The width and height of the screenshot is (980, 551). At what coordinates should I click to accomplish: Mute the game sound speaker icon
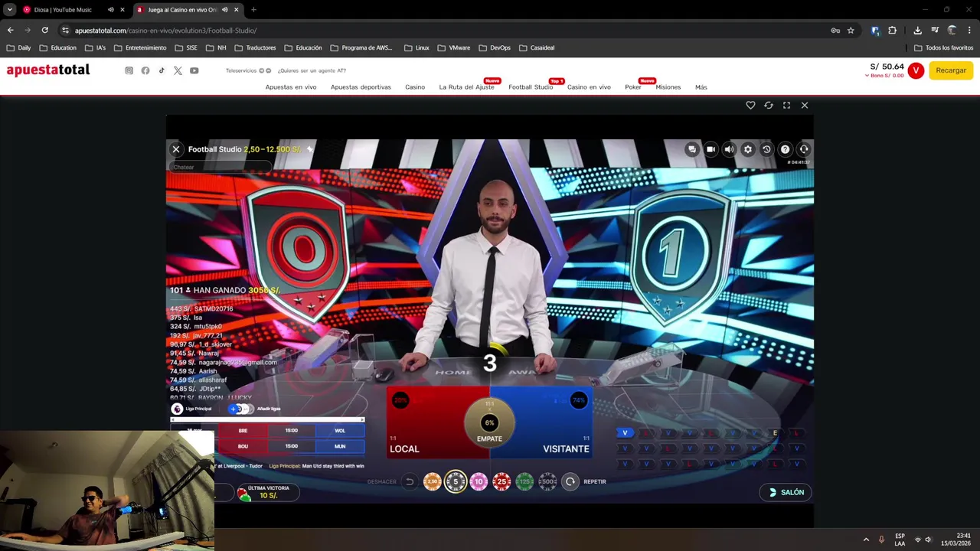pos(729,149)
